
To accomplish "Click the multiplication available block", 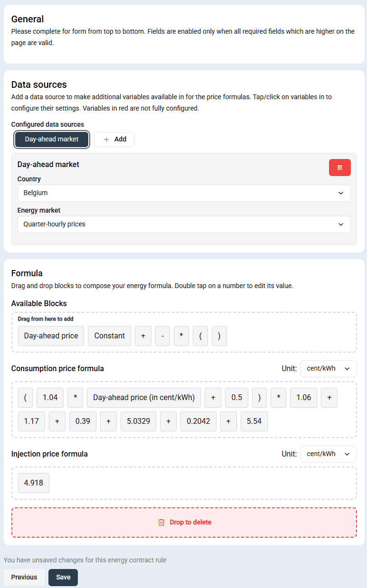I will coord(181,336).
